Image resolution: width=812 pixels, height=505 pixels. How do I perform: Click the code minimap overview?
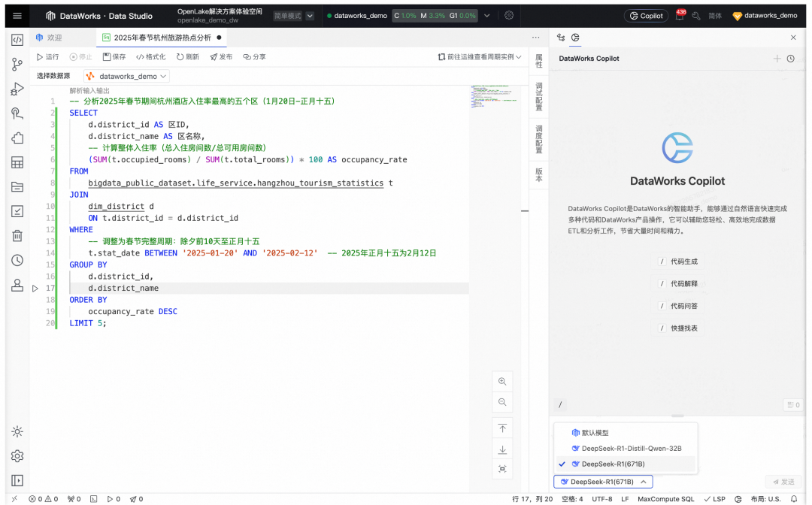[493, 95]
